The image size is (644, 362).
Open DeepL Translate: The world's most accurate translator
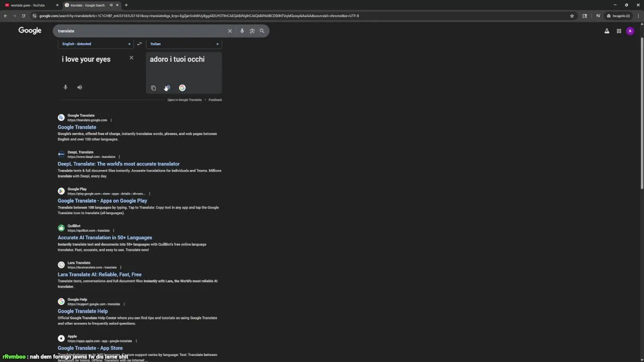point(119,164)
